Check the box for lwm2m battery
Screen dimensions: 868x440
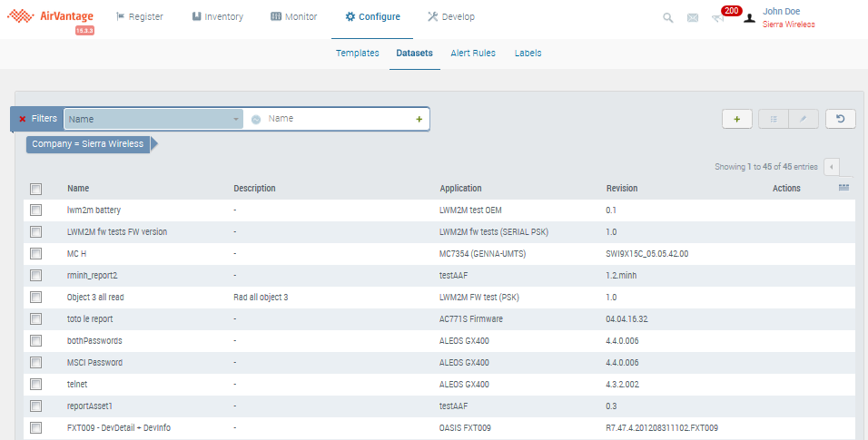[x=36, y=210]
